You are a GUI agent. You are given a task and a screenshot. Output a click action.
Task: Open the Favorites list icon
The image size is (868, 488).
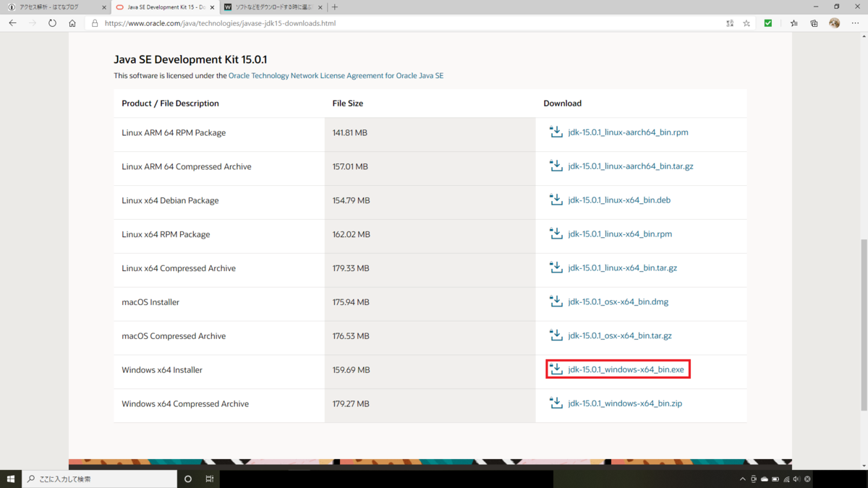(793, 23)
